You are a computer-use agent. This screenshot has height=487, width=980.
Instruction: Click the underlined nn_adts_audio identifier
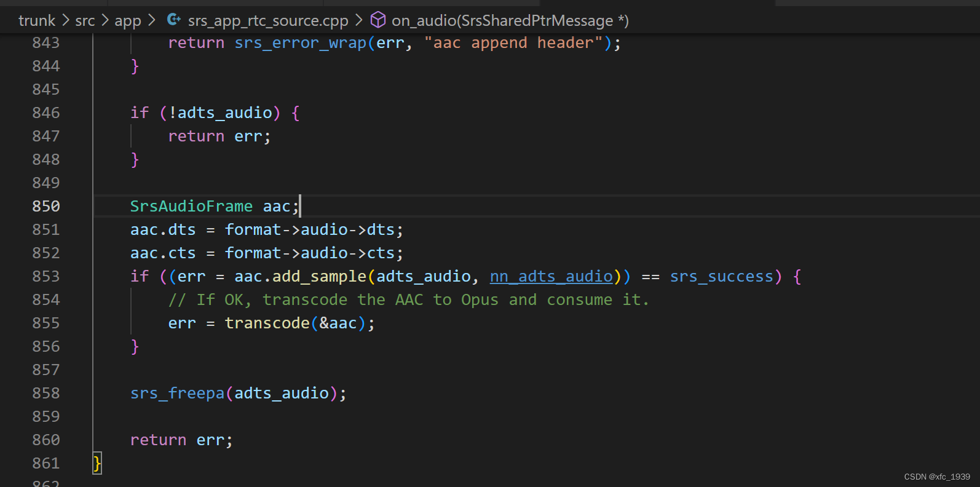point(551,277)
